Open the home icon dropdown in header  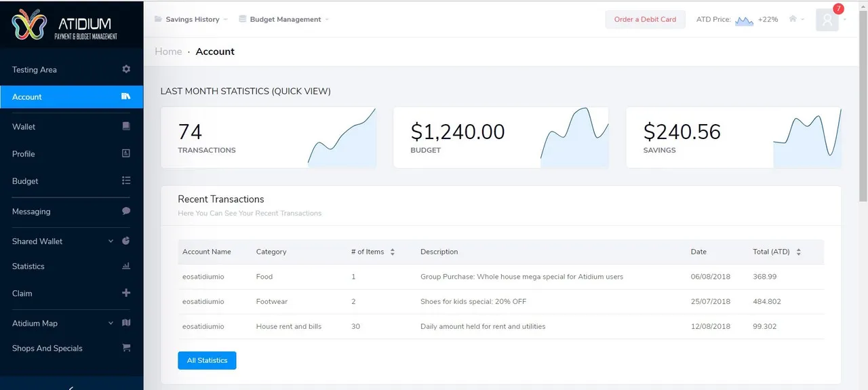click(x=797, y=19)
